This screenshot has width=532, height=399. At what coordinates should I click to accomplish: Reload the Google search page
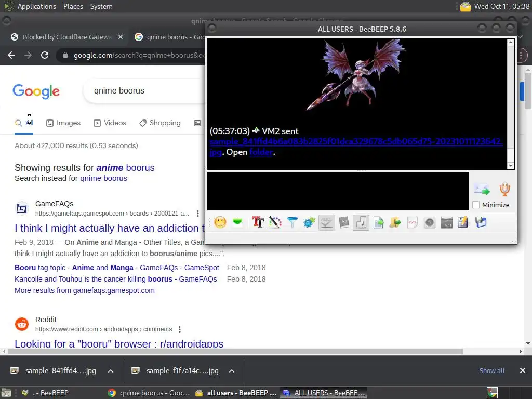pyautogui.click(x=45, y=55)
